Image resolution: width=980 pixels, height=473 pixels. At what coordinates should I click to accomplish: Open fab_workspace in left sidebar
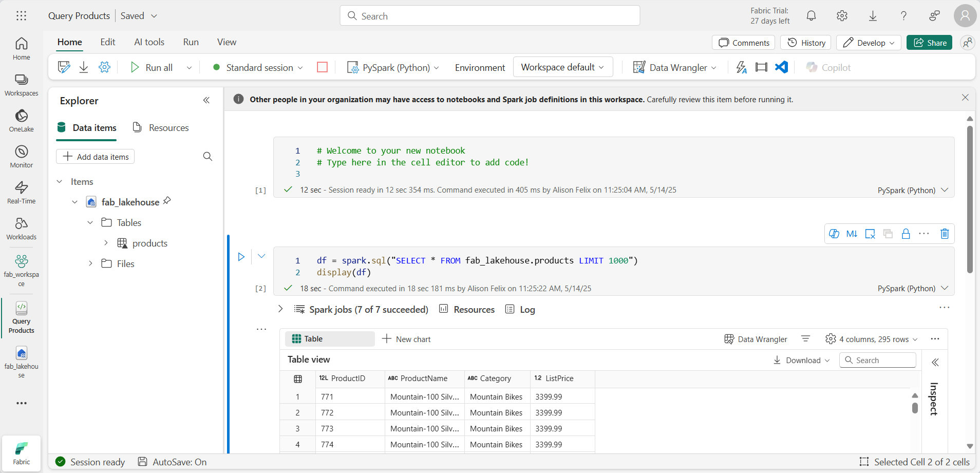click(x=22, y=270)
